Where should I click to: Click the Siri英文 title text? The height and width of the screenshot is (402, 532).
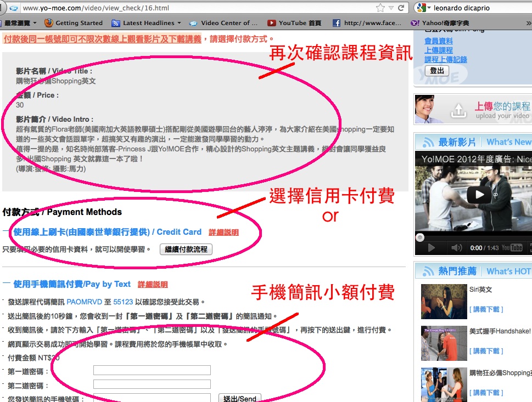pyautogui.click(x=480, y=290)
